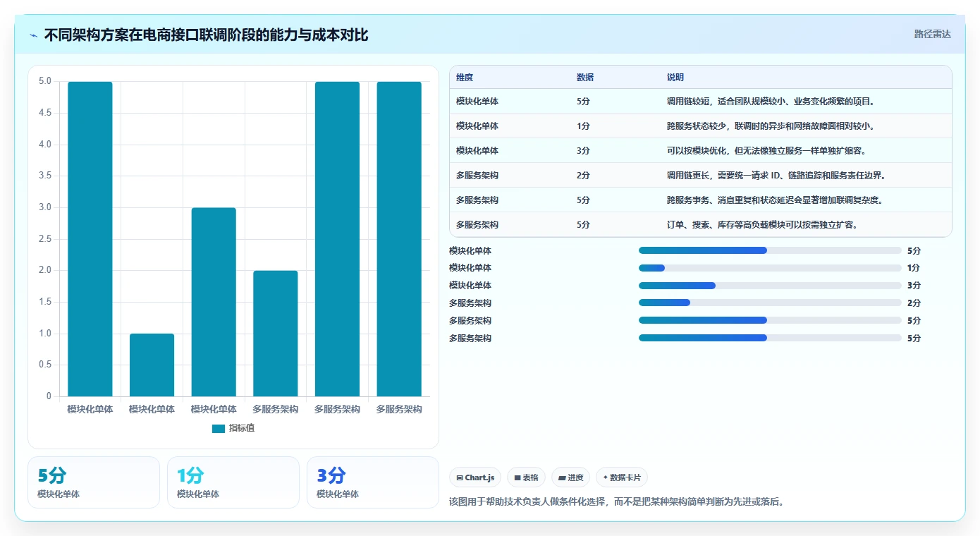This screenshot has width=980, height=536.
Task: Click the row text starting 调用链更长
Action: (776, 176)
